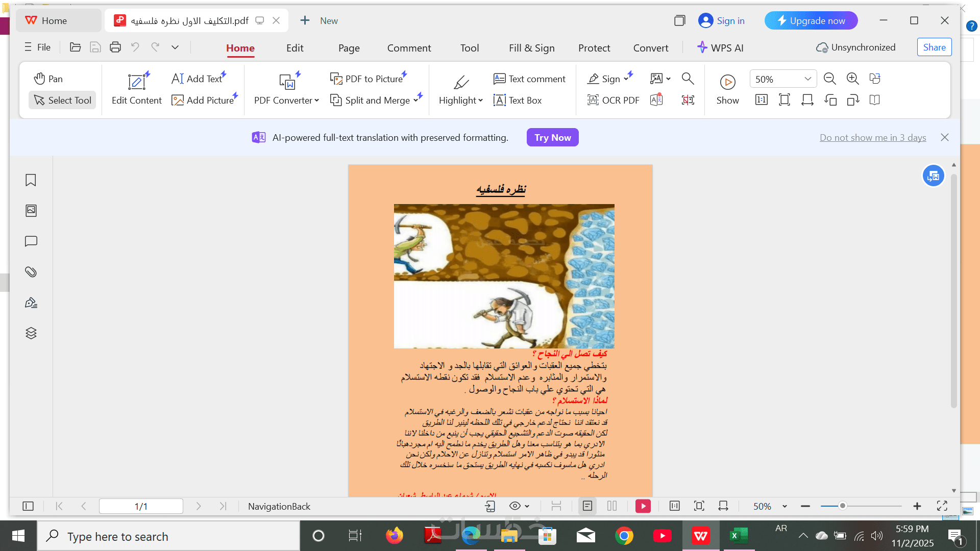This screenshot has width=980, height=551.
Task: Click the print icon
Action: [x=115, y=47]
